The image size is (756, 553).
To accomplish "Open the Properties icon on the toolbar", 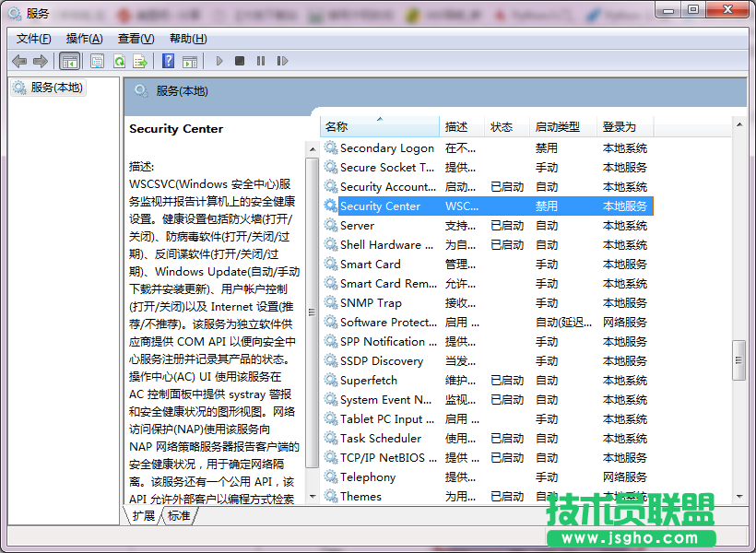I will tap(97, 60).
